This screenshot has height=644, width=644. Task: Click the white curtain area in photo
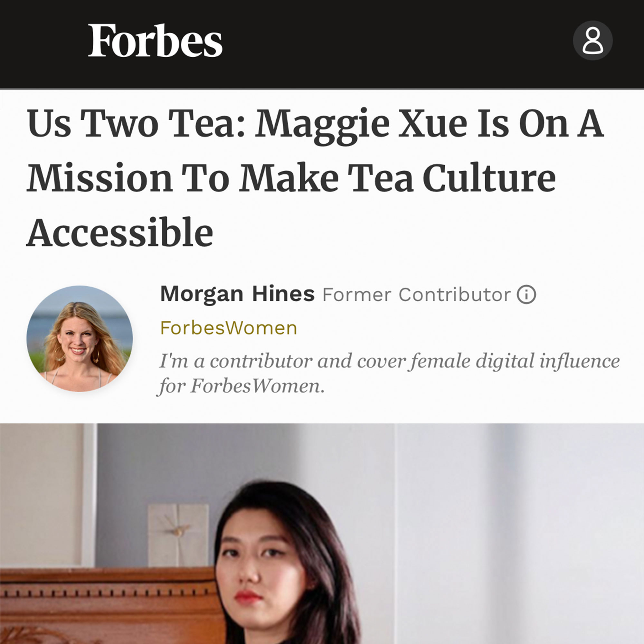tap(517, 533)
